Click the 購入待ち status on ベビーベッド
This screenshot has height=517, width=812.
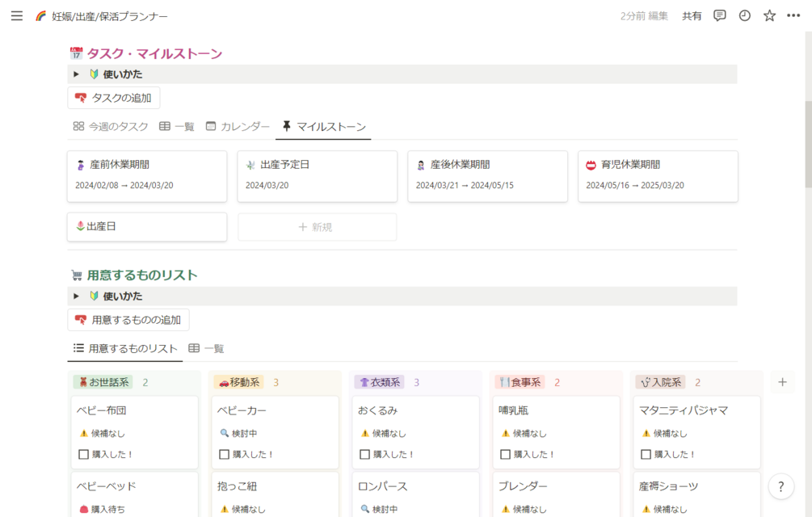coord(102,509)
